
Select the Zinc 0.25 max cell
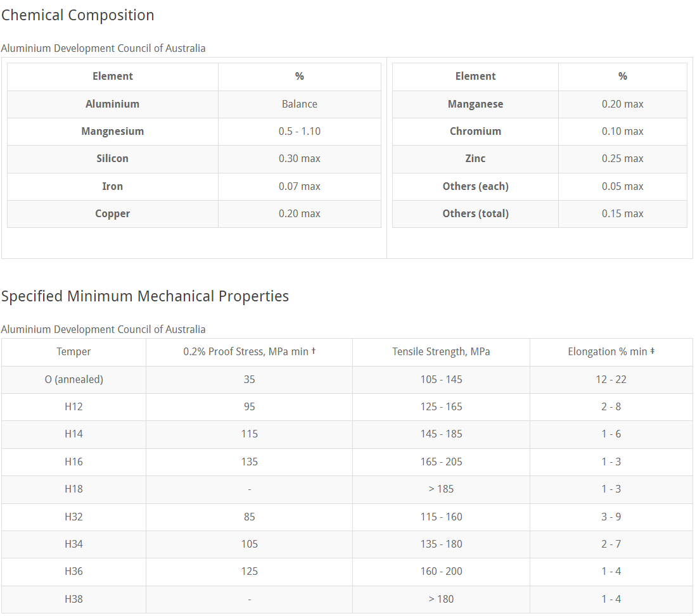(x=622, y=158)
